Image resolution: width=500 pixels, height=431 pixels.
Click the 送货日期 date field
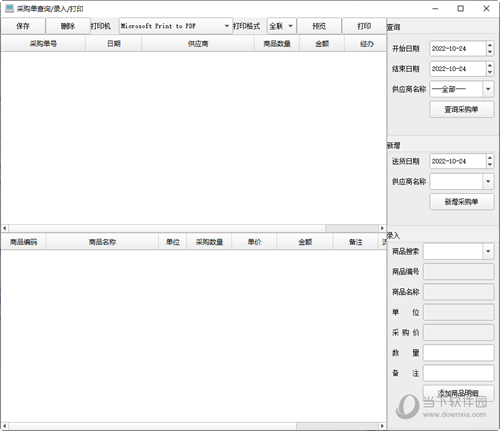458,161
